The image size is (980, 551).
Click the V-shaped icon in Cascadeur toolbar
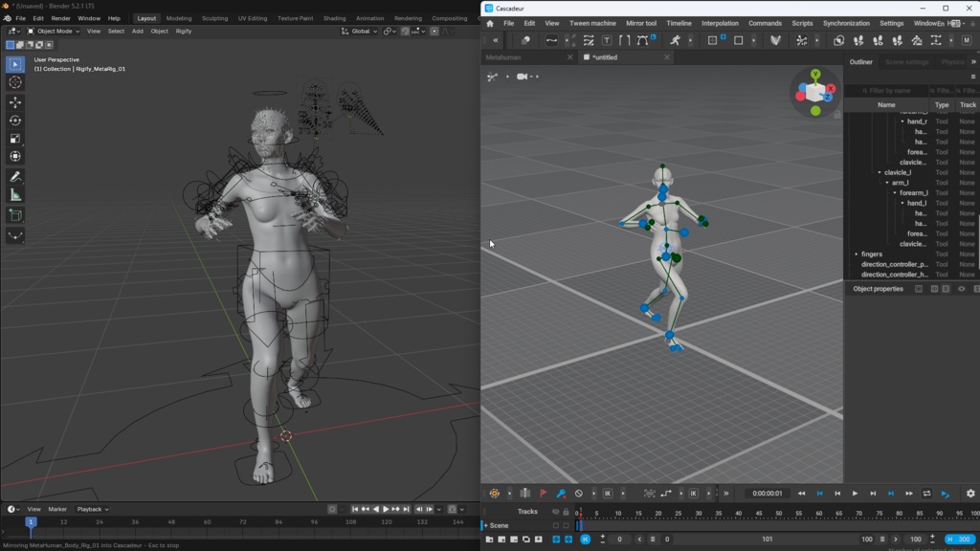tap(775, 40)
